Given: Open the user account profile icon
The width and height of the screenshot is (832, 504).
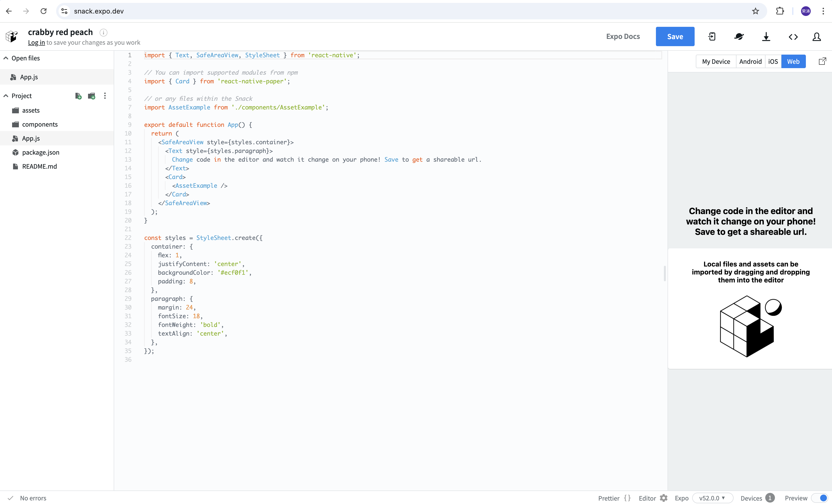Looking at the screenshot, I should [x=817, y=36].
